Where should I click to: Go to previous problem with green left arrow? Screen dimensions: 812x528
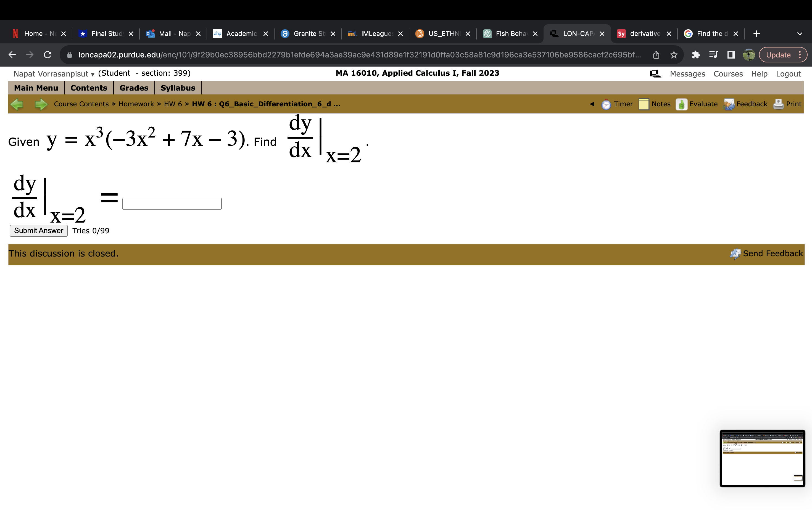pos(17,104)
